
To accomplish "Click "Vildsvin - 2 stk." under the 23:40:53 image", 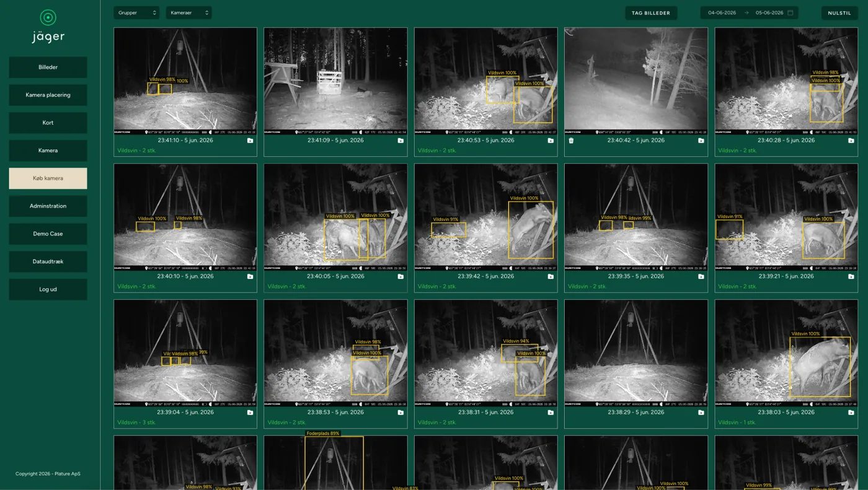I will pos(437,151).
